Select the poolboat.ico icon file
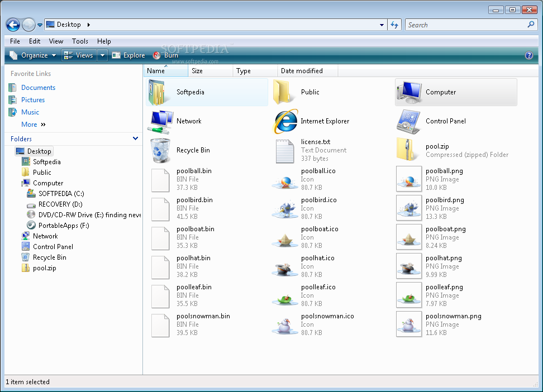Viewport: 543px width, 392px height. pyautogui.click(x=285, y=240)
